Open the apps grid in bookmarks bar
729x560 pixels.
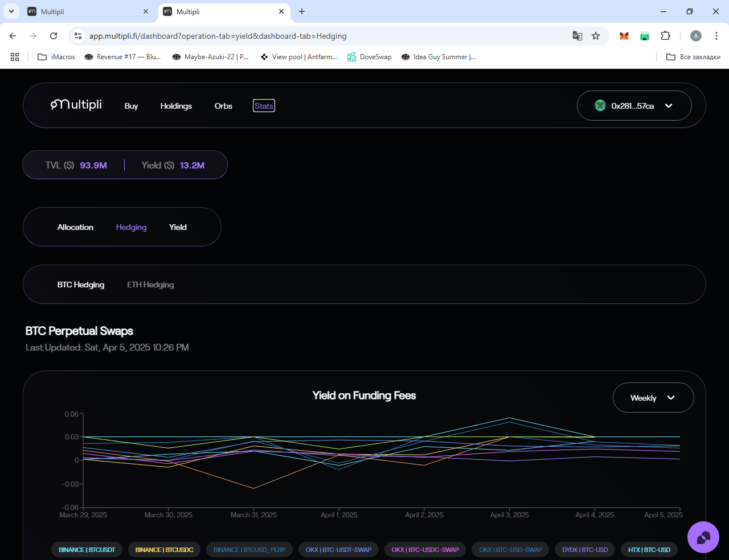[15, 57]
